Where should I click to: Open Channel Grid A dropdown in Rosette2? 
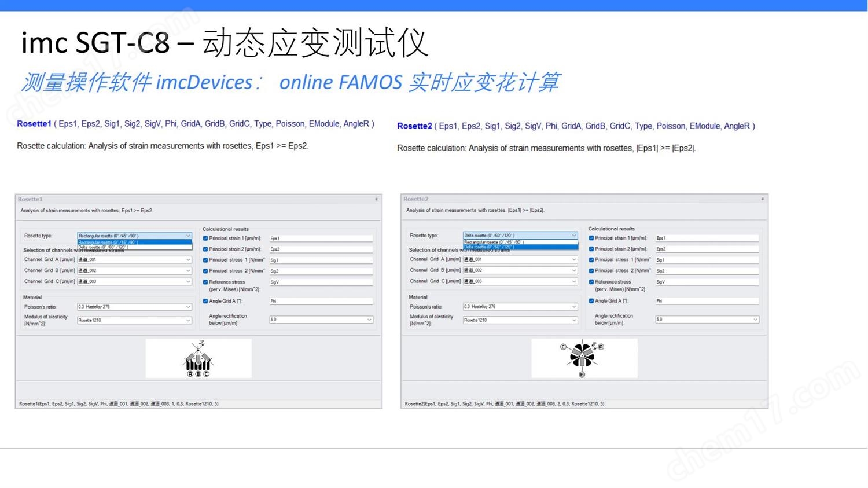pos(520,259)
